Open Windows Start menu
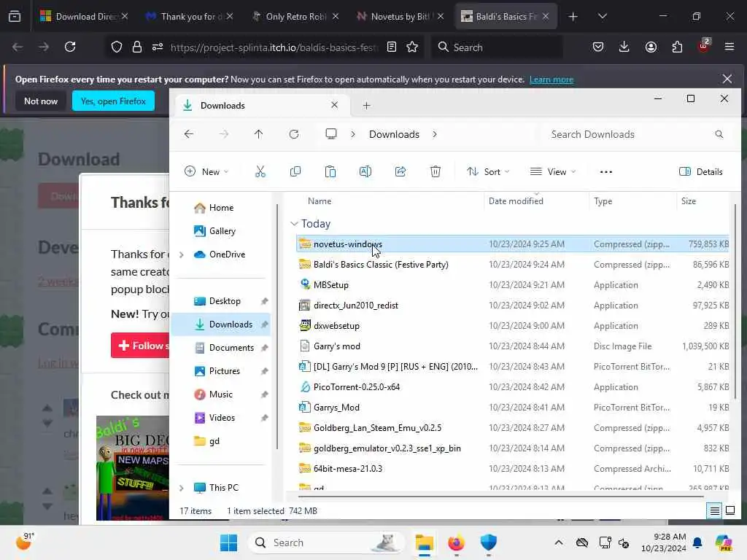This screenshot has height=560, width=747. (x=228, y=542)
